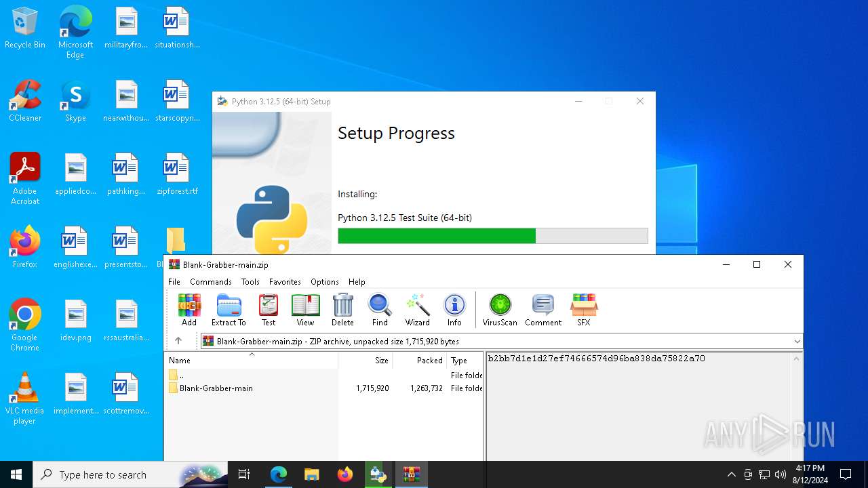Select the presentsto... Word document
Screen dimensions: 868x488
point(126,248)
